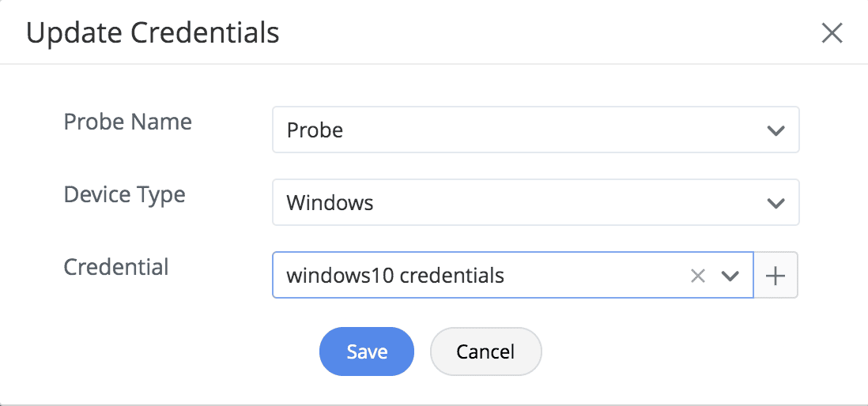The height and width of the screenshot is (406, 868).
Task: Click the Probe Name chevron arrow
Action: pyautogui.click(x=776, y=130)
